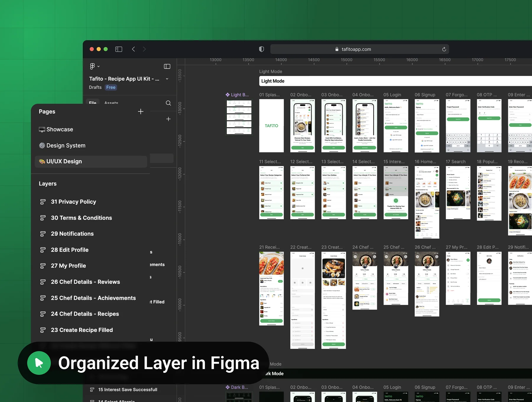The image size is (532, 402).
Task: Click the frame icon beside 29 Notifications
Action: click(x=43, y=234)
